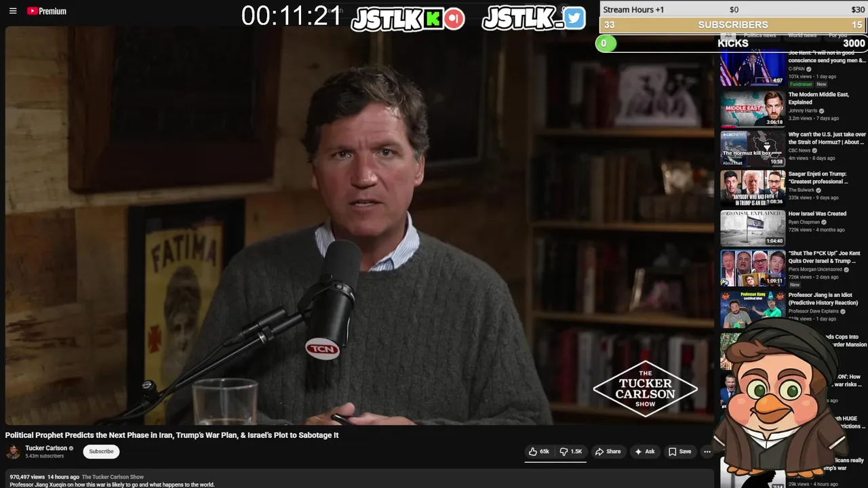Open the Ryan Chapman channel name
The height and width of the screenshot is (488, 868).
tap(804, 222)
